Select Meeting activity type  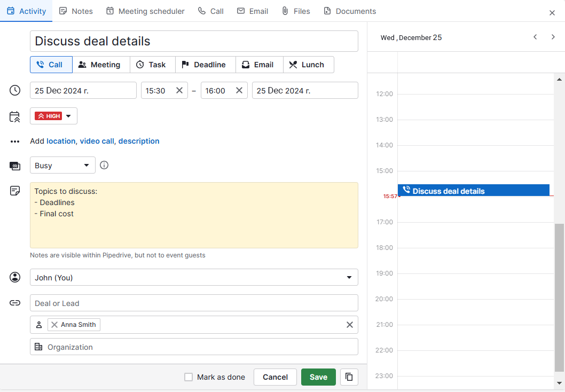tap(100, 65)
